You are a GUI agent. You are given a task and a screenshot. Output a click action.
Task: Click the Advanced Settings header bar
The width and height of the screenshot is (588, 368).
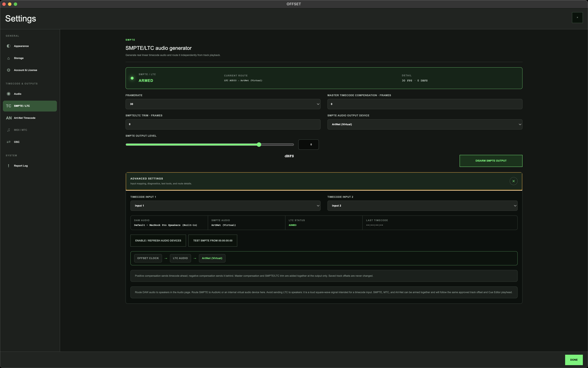[324, 181]
